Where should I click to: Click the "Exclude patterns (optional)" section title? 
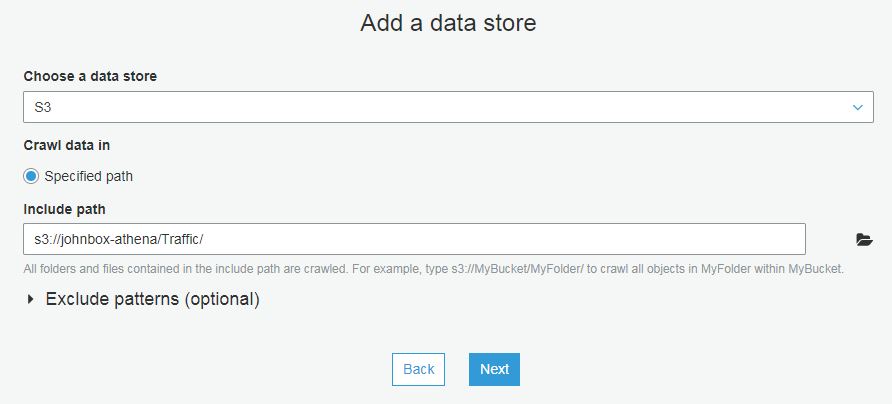click(x=153, y=299)
